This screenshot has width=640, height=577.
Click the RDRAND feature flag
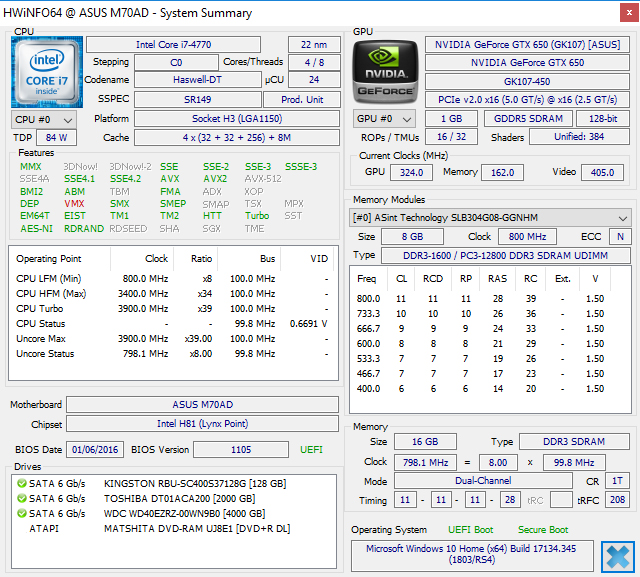[84, 229]
